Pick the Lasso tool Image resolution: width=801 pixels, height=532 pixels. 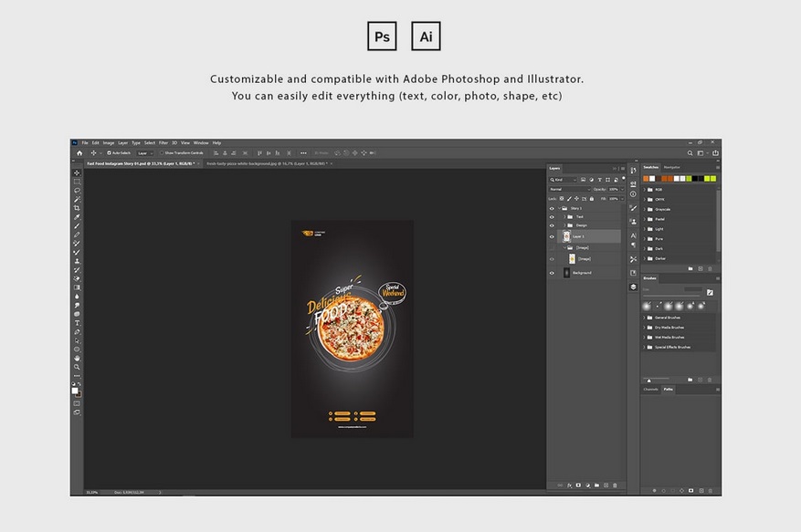click(x=77, y=190)
